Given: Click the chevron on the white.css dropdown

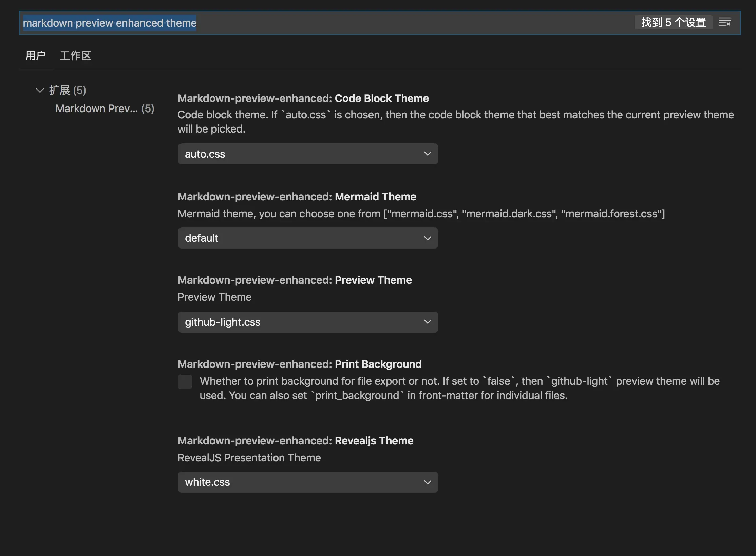Looking at the screenshot, I should 428,482.
